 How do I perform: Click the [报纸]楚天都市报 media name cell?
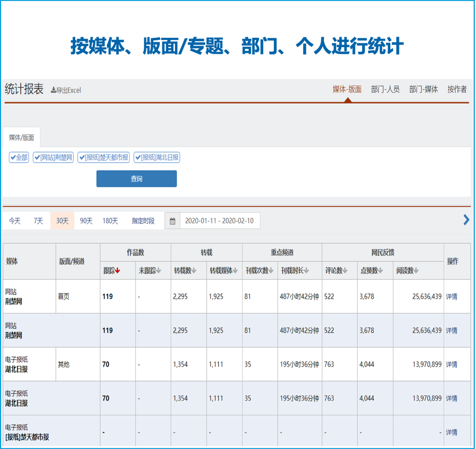[27, 437]
